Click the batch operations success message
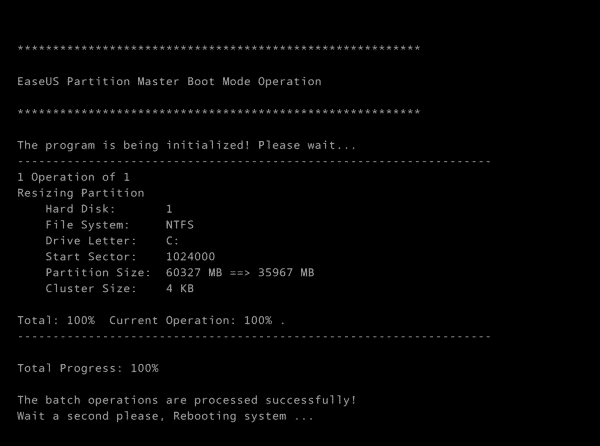The height and width of the screenshot is (446, 600). click(x=187, y=400)
